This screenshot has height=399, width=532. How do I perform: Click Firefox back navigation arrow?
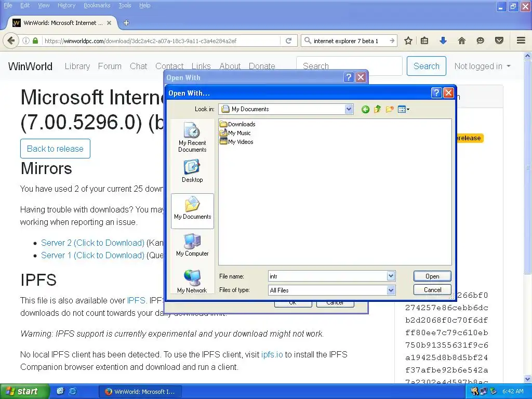click(11, 41)
